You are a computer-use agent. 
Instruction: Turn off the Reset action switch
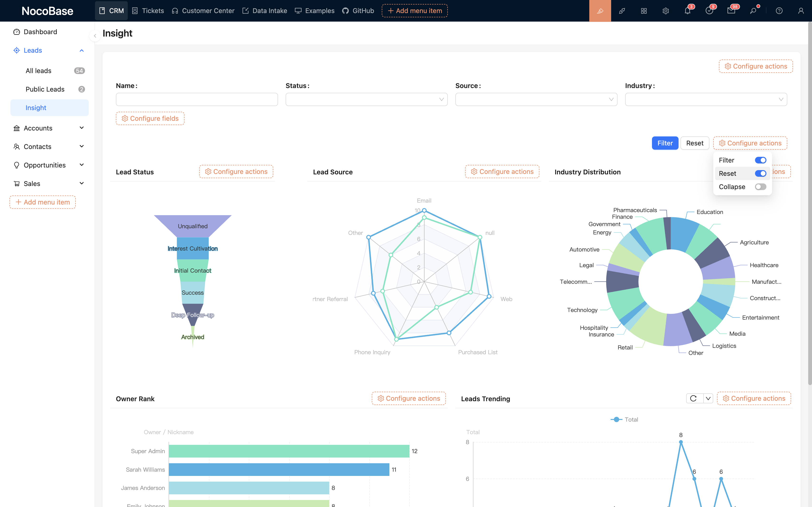click(760, 173)
